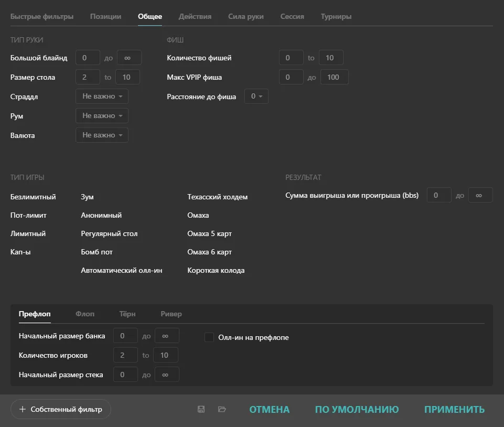Image resolution: width=504 pixels, height=427 pixels.
Task: Click the save filter floppy disk icon
Action: [x=201, y=409]
